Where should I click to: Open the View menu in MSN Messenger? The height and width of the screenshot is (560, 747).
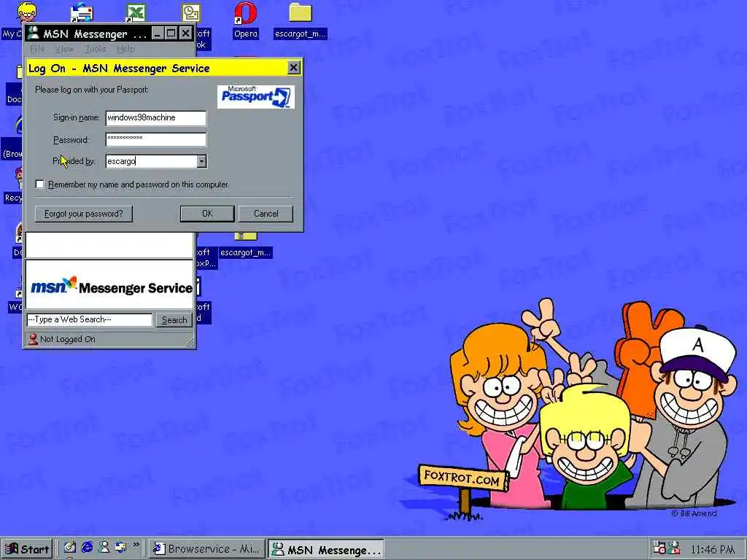click(64, 49)
